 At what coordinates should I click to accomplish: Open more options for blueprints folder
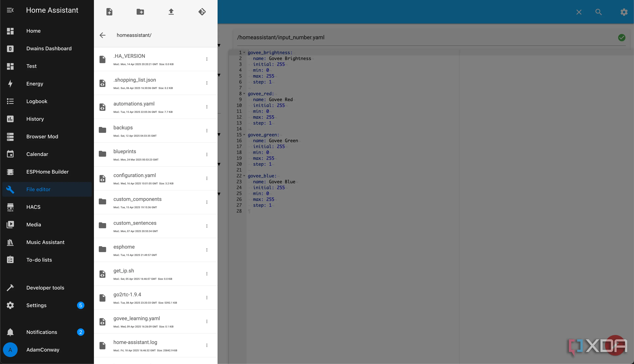207,154
